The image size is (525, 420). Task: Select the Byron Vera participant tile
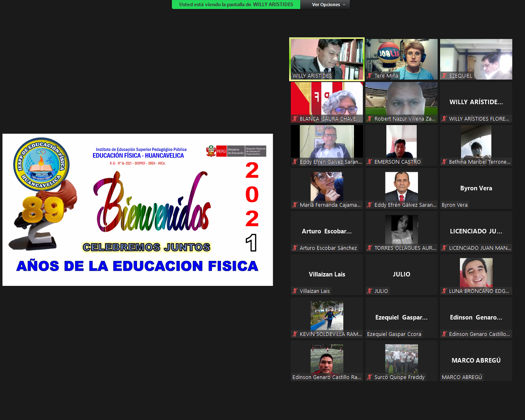point(476,188)
